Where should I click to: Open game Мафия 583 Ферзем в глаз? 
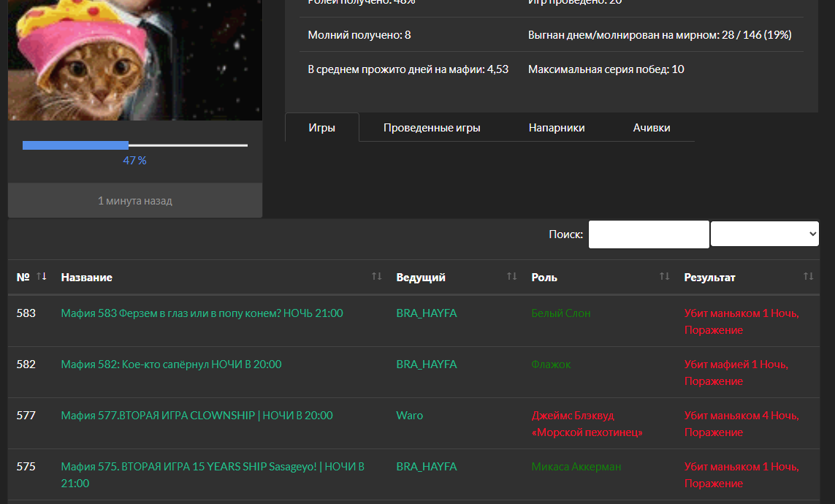click(x=202, y=313)
